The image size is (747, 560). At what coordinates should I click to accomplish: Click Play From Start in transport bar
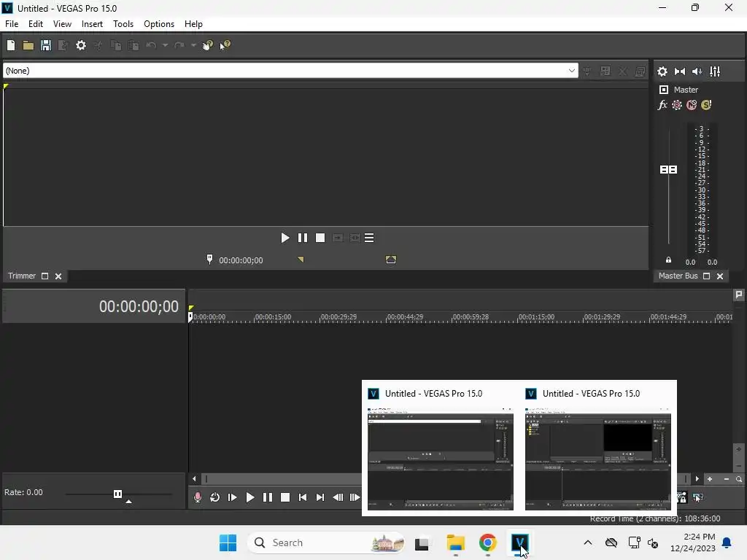[x=233, y=497]
